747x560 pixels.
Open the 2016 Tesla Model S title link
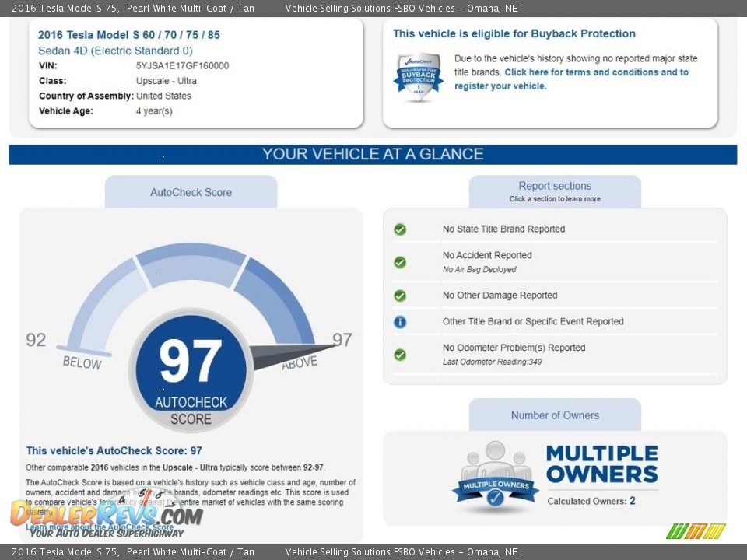click(x=128, y=35)
